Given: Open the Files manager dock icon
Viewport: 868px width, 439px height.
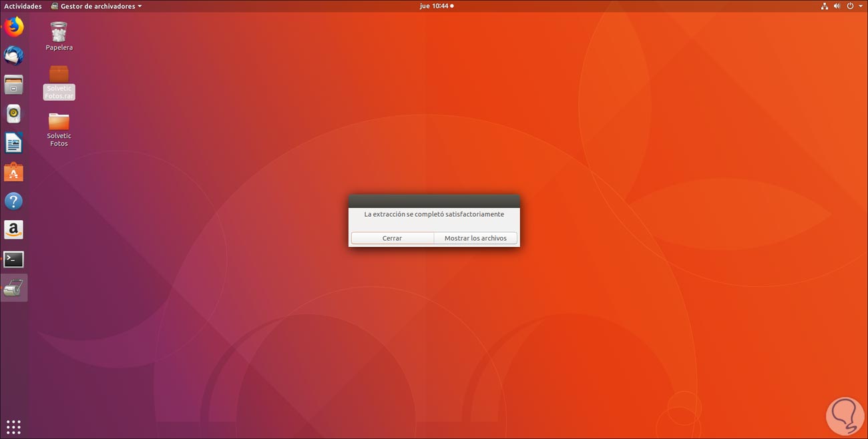Looking at the screenshot, I should [13, 85].
